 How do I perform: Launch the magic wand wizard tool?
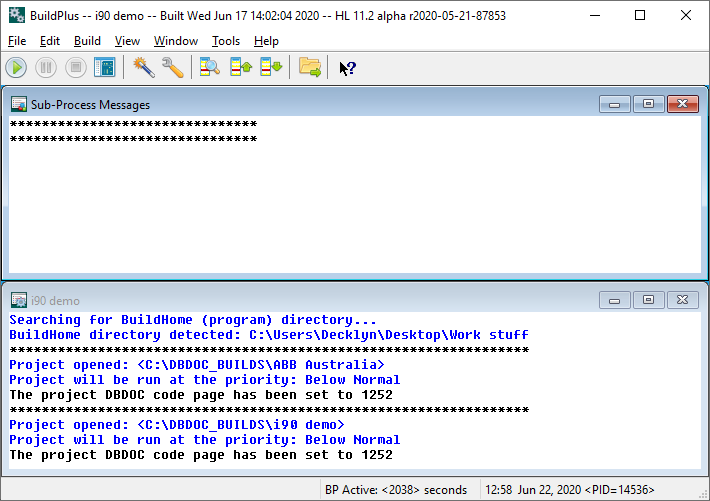tap(143, 68)
